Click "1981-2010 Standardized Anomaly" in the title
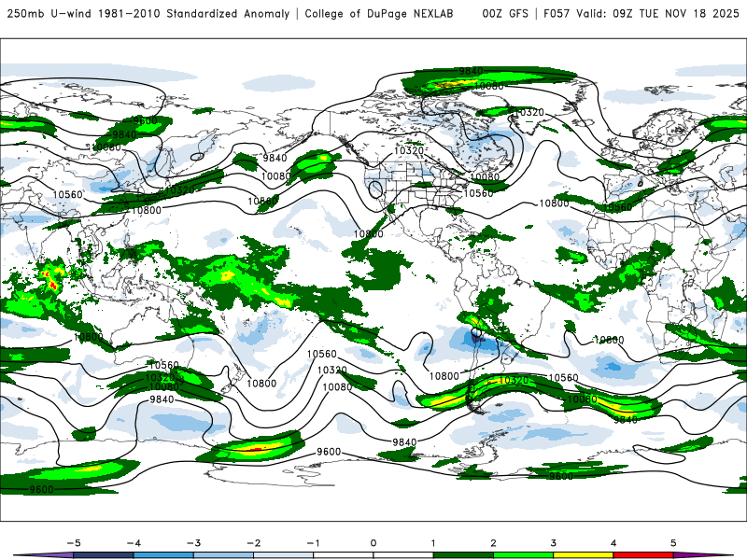 194,13
